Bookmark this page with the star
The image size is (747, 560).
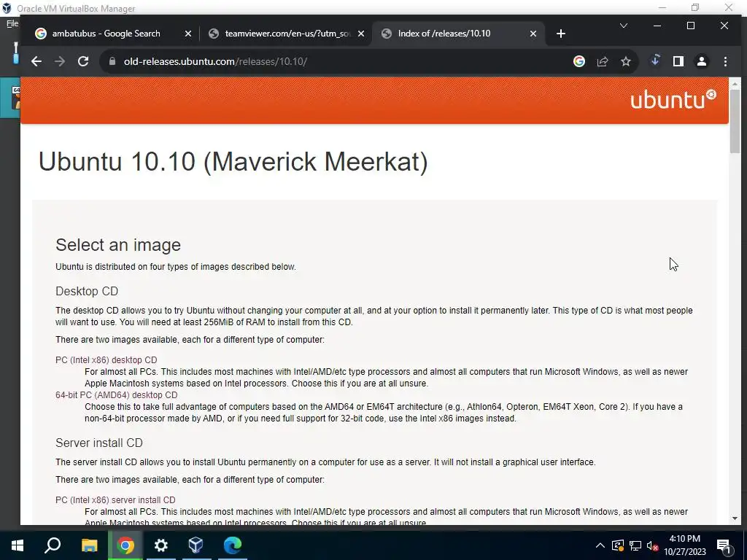[x=626, y=61]
